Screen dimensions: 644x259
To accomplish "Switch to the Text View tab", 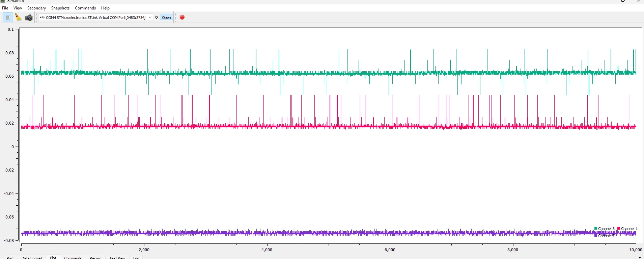I will 117,258.
